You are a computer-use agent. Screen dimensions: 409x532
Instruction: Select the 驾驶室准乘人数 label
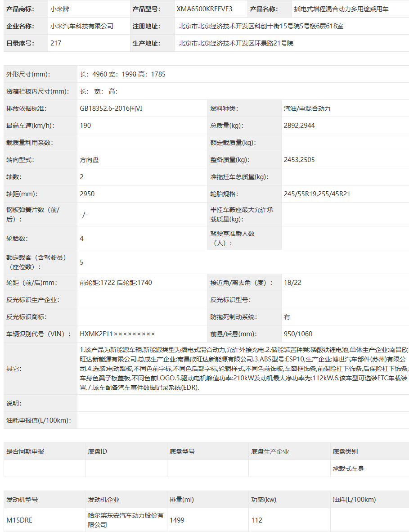pos(232,238)
